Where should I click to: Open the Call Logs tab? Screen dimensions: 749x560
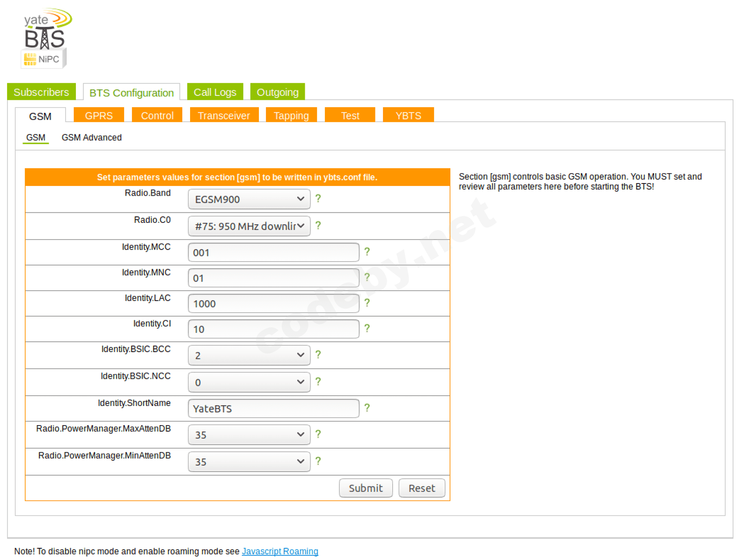[x=215, y=92]
